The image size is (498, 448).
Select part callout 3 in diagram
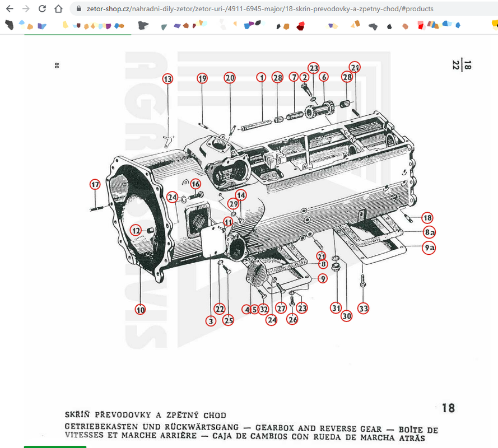click(211, 321)
